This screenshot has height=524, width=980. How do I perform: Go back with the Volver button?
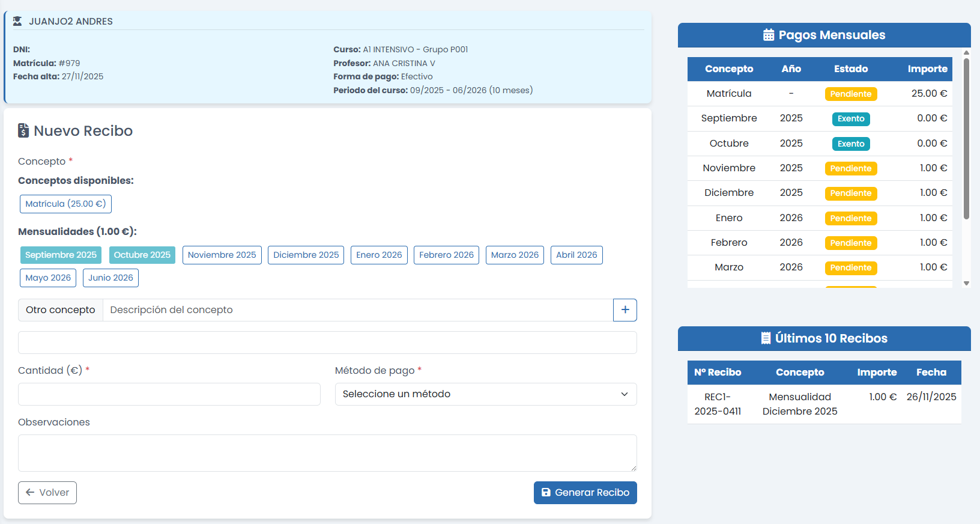[47, 493]
